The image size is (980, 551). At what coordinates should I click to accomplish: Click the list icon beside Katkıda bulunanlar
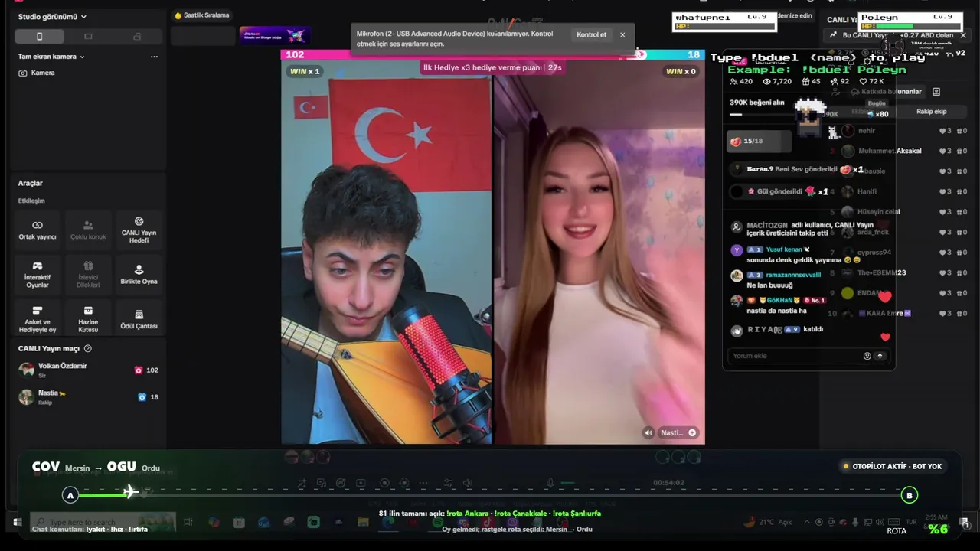[936, 92]
